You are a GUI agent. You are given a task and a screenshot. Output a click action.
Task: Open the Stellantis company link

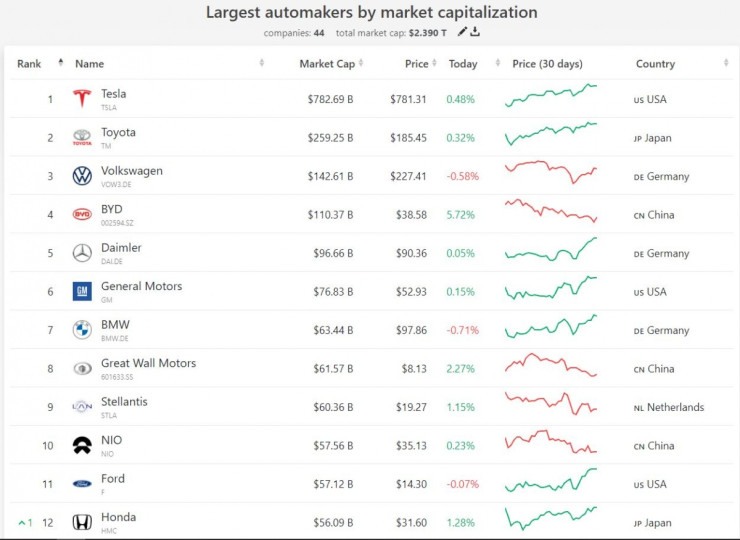(124, 402)
